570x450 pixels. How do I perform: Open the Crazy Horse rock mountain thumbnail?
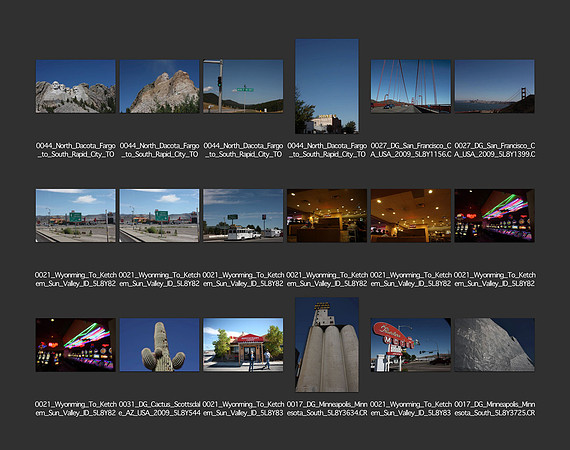pyautogui.click(x=160, y=87)
